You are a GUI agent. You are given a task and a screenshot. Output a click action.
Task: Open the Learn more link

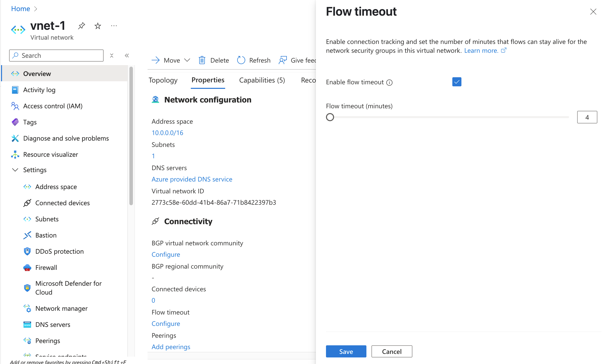pos(481,51)
